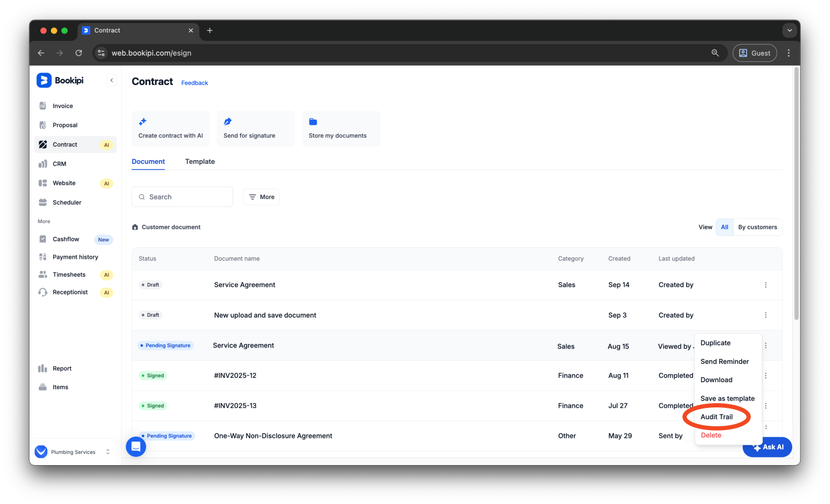Open the Feedback link
This screenshot has width=830, height=504.
click(x=195, y=83)
